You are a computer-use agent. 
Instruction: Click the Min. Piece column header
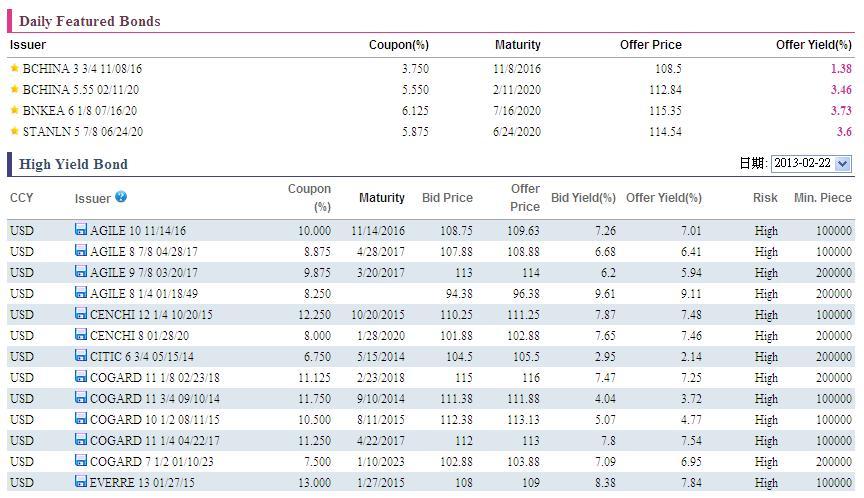click(822, 198)
